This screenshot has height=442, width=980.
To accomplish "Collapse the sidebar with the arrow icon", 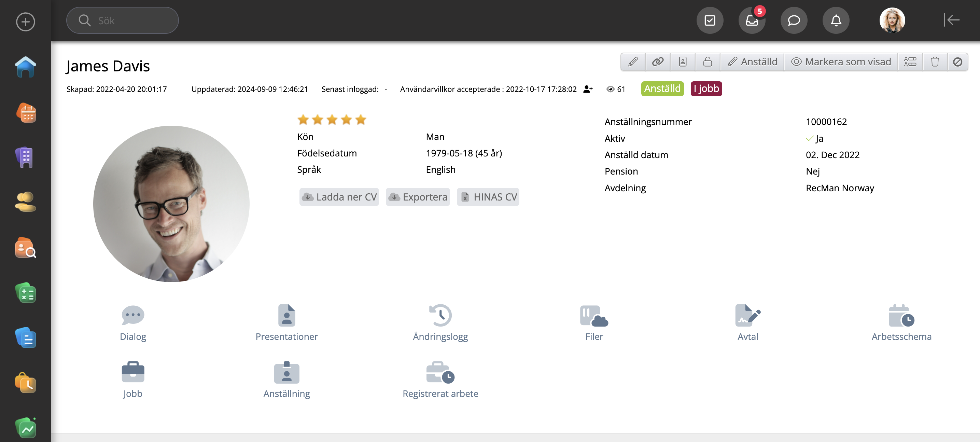I will [x=951, y=20].
